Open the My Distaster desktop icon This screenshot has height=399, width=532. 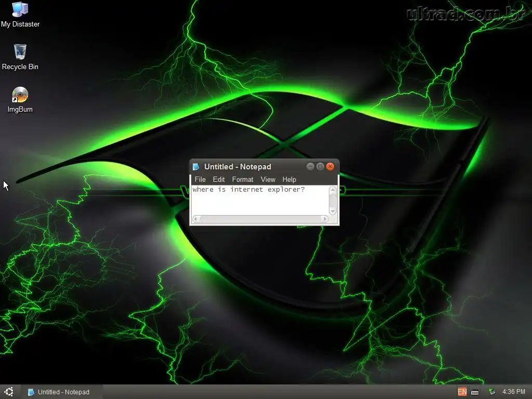tap(20, 15)
